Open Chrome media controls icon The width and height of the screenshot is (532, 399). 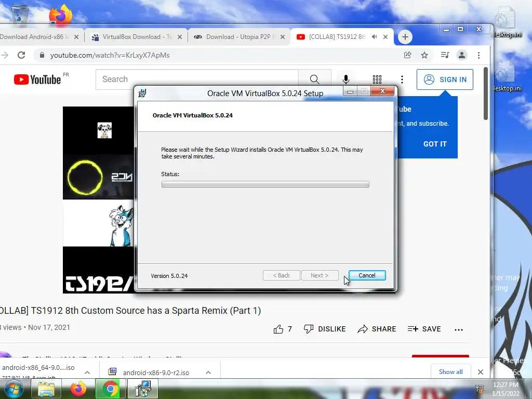click(x=445, y=55)
